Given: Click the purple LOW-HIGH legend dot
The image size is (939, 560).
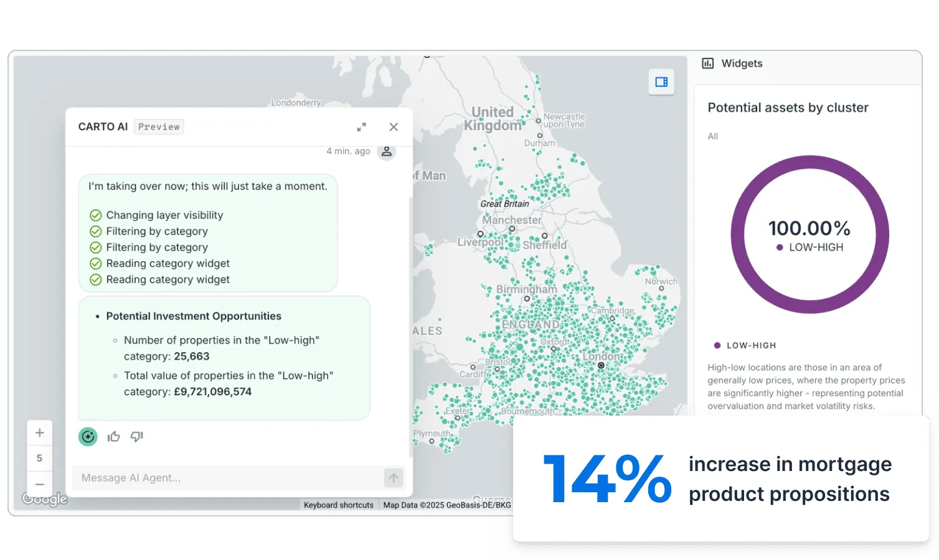Looking at the screenshot, I should tap(716, 345).
